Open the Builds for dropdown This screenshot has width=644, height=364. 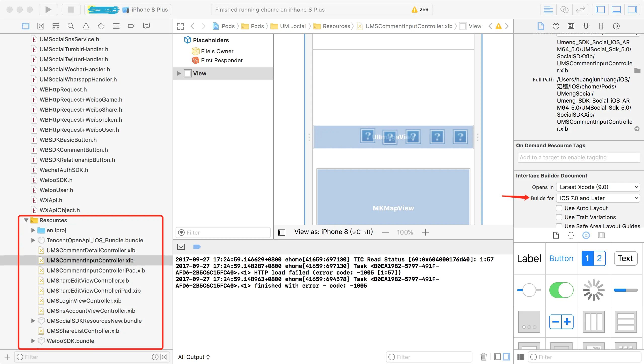coord(598,198)
